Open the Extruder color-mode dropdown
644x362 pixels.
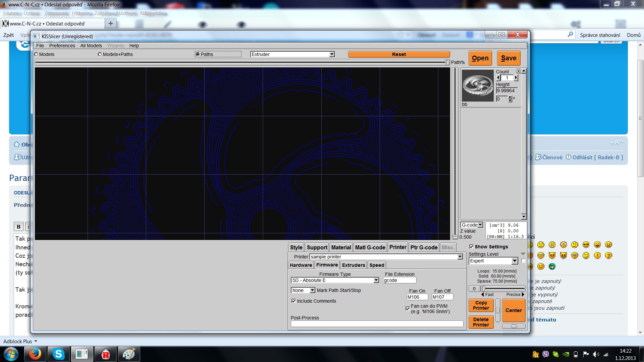(x=332, y=54)
